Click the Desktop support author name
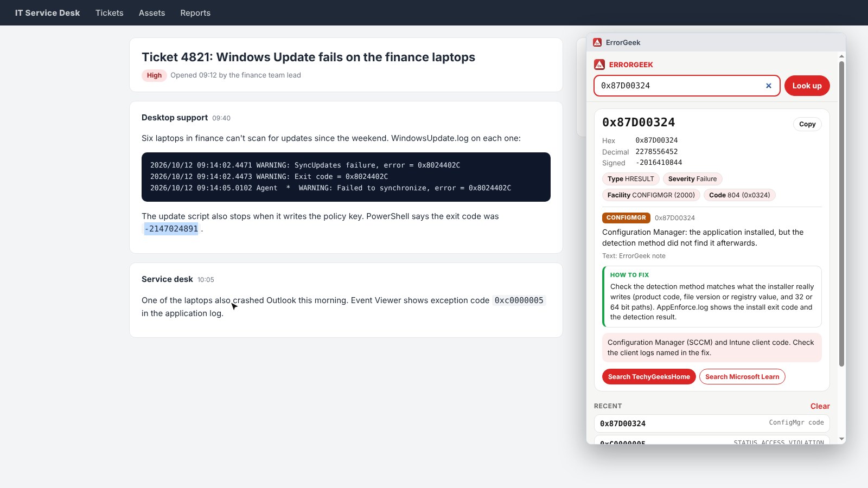Screen dimensions: 868x488 coord(175,118)
